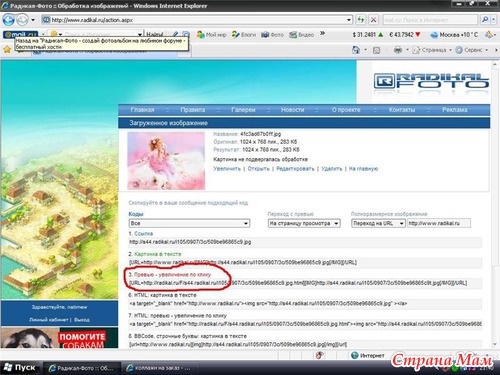This screenshot has width=500, height=375.
Task: Open the Home page icon
Action: pyautogui.click(x=356, y=50)
